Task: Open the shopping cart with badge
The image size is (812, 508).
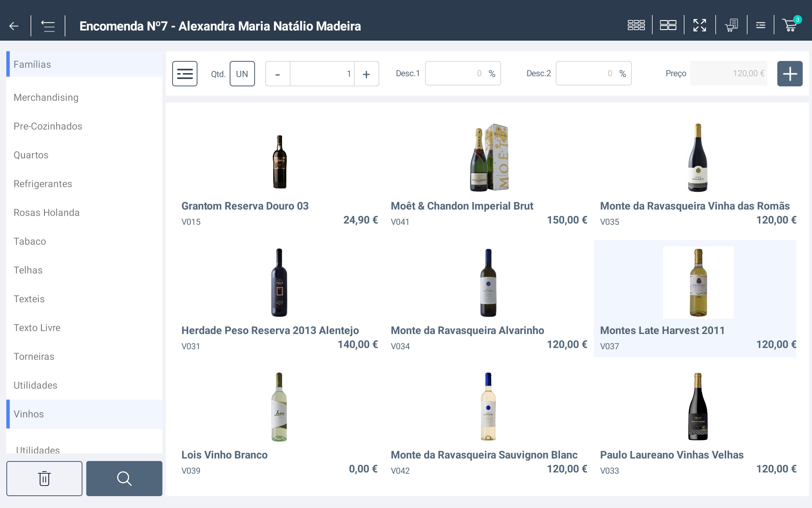Action: coord(790,25)
